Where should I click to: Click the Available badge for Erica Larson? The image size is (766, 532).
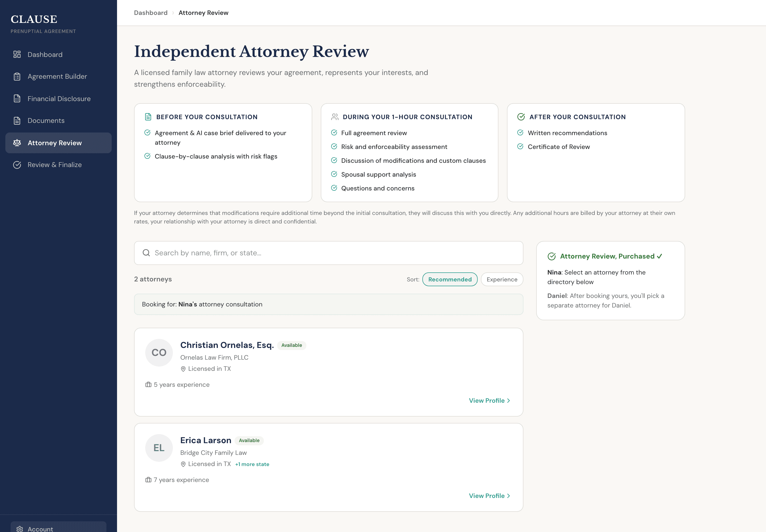point(249,440)
